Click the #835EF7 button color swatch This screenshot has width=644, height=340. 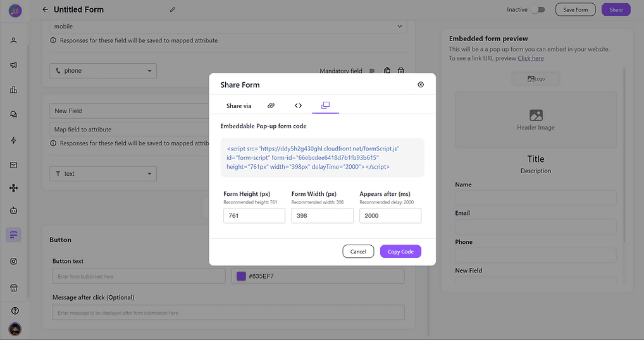241,276
